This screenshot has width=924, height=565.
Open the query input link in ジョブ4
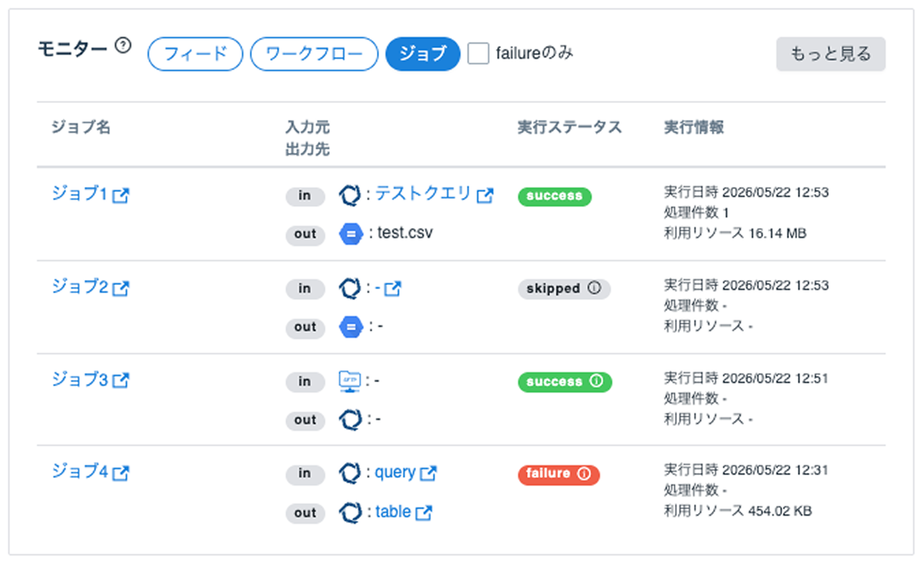395,473
